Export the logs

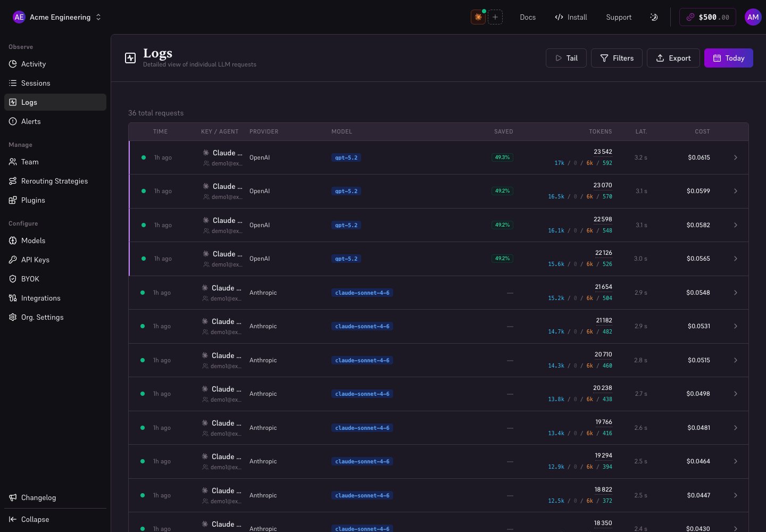(x=673, y=58)
